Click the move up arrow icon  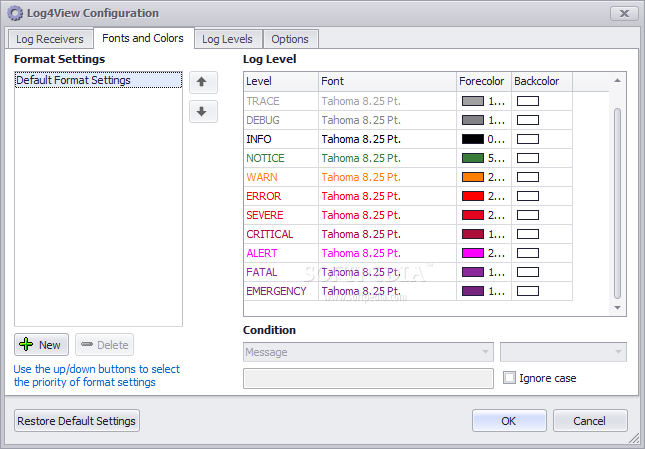click(x=203, y=82)
